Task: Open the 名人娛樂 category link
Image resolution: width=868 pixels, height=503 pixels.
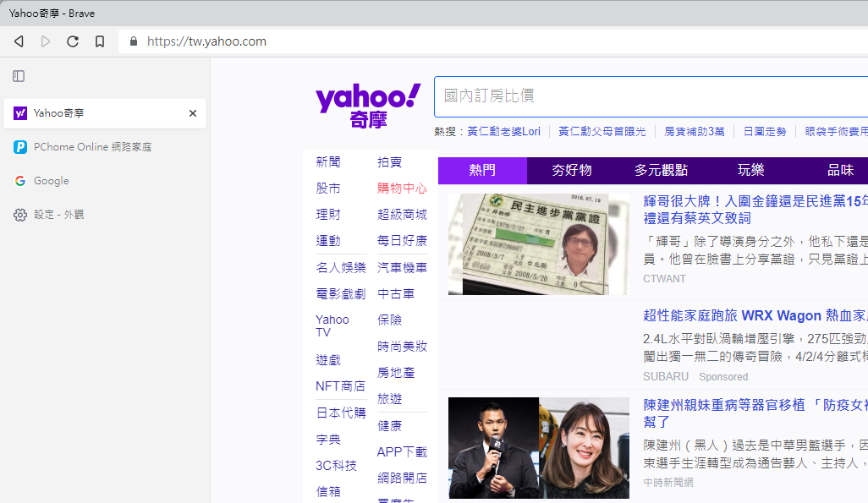Action: [341, 268]
